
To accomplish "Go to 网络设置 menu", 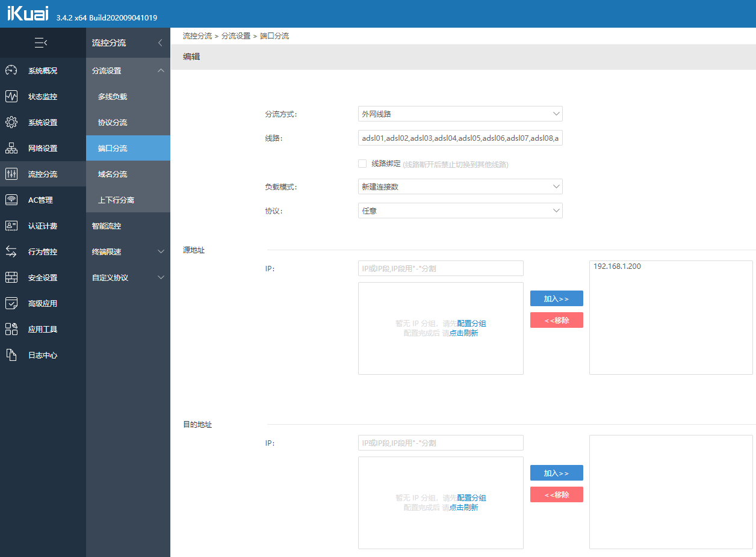I will 43,148.
